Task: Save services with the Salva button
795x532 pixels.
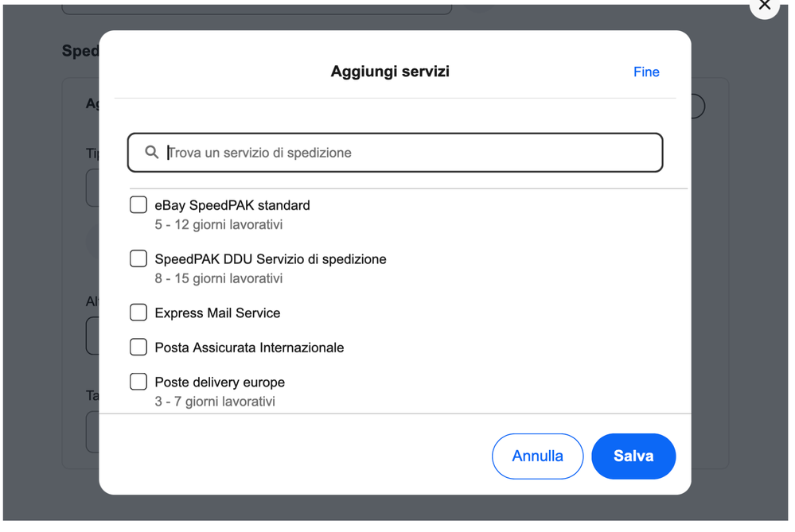Action: 633,456
